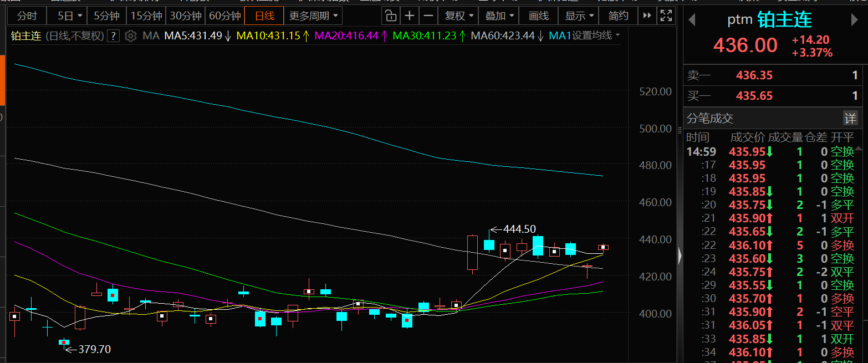Expand the 更多周期 period menu

(x=313, y=16)
